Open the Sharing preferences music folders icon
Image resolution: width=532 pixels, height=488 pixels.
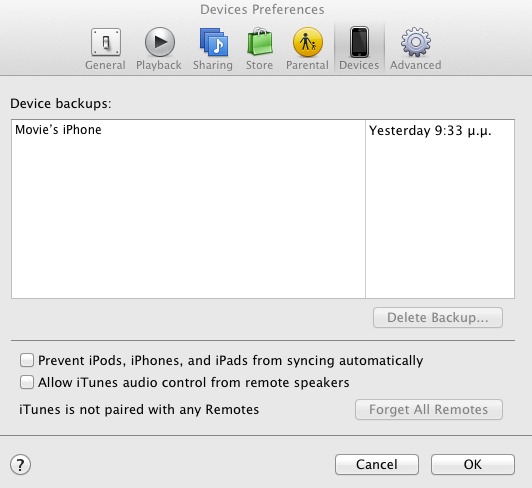tap(214, 42)
